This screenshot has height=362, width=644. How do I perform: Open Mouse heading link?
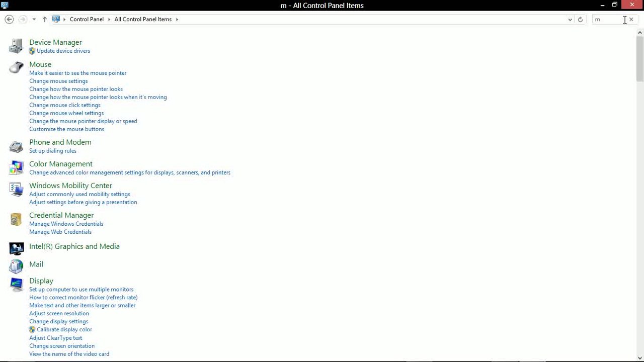[x=40, y=64]
